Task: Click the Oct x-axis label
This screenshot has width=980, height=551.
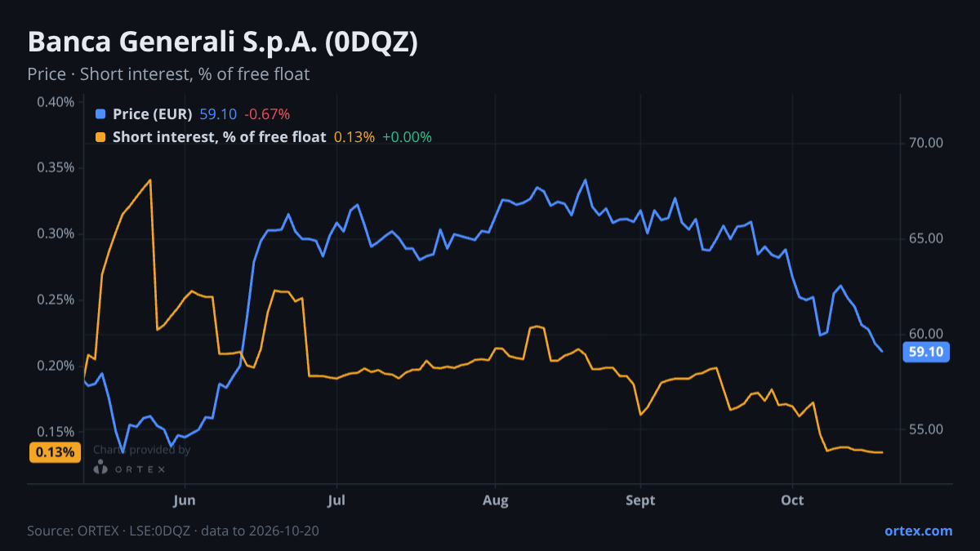Action: [x=792, y=500]
